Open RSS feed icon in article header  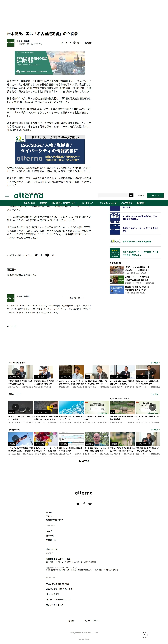[78, 43]
